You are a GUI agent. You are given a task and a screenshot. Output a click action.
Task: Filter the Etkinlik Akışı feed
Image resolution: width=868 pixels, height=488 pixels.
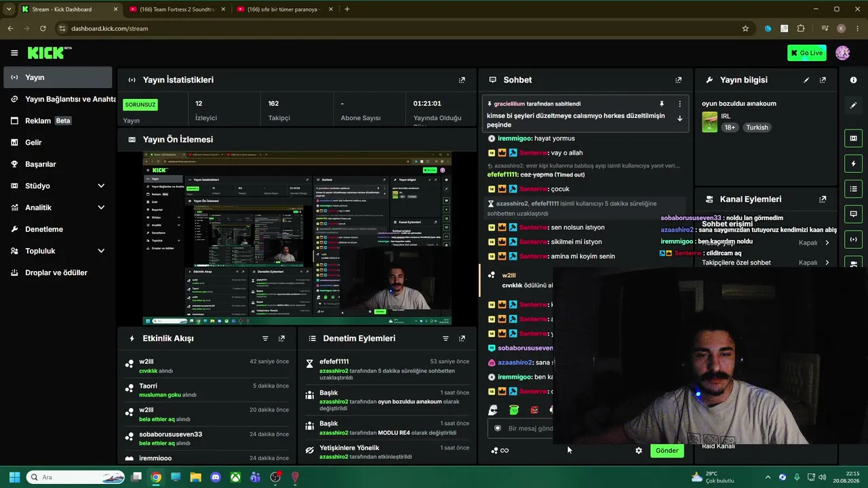click(x=265, y=338)
